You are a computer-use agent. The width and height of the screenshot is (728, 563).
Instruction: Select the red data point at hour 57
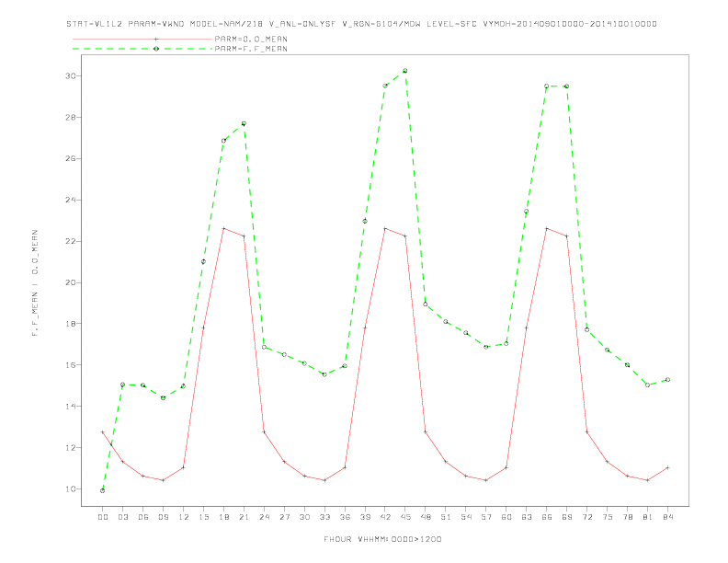pyautogui.click(x=486, y=480)
